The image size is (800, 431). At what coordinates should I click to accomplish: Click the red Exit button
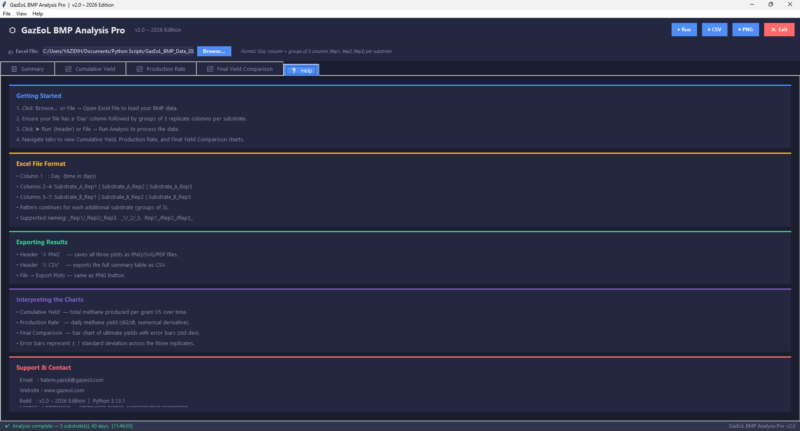778,30
